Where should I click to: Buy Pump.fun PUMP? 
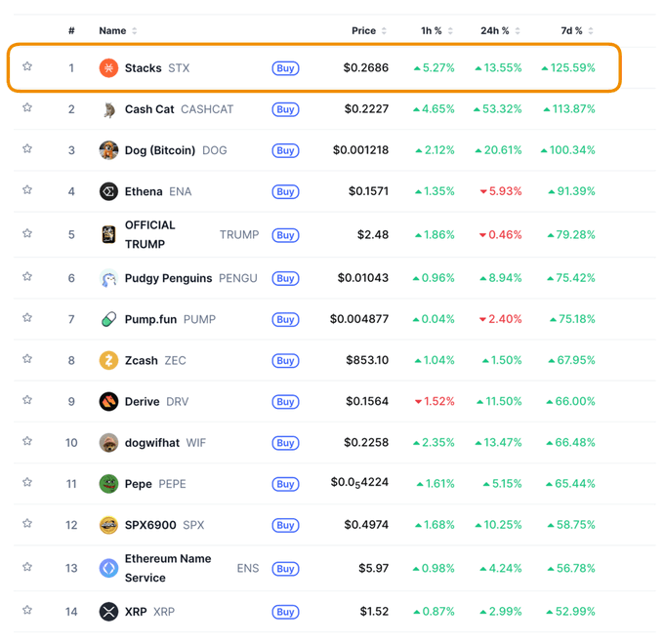(x=285, y=319)
